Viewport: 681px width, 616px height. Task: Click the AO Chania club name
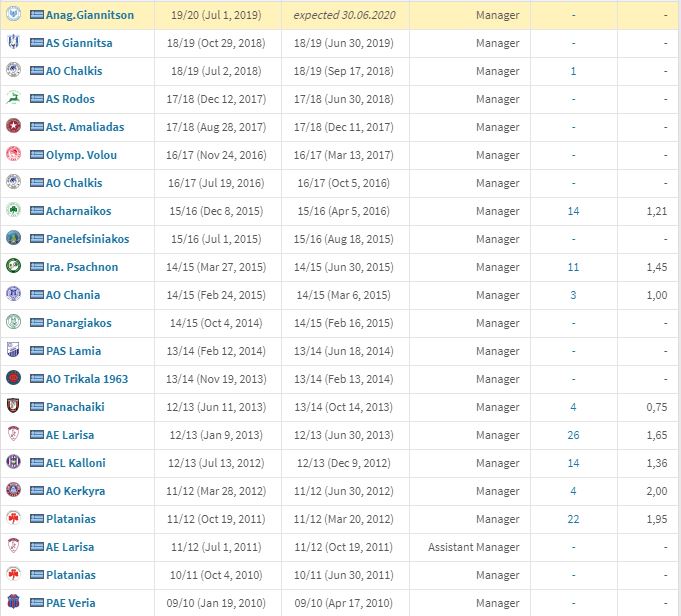point(74,295)
